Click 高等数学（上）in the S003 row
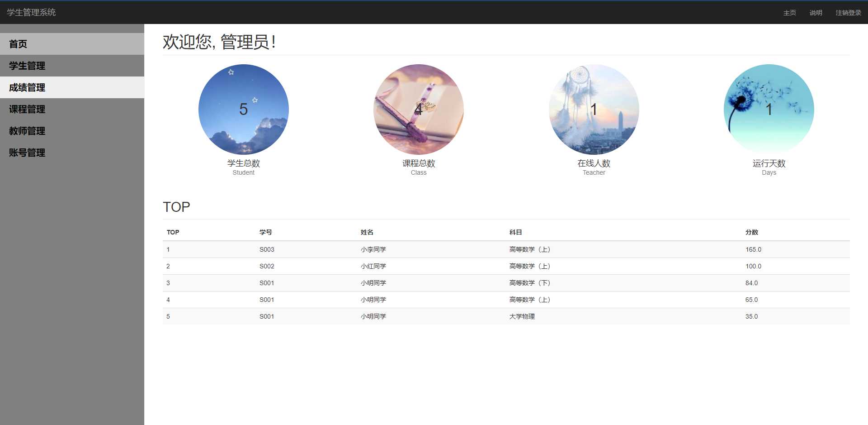 pyautogui.click(x=530, y=249)
